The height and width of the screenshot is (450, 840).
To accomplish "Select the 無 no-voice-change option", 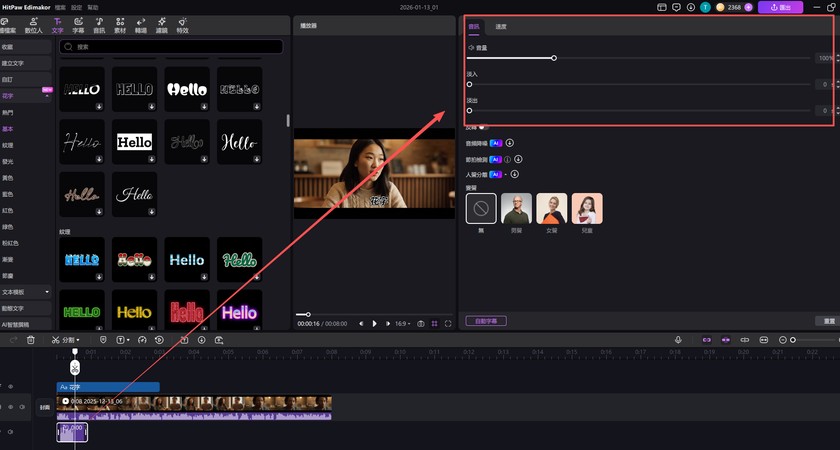I will (x=481, y=208).
